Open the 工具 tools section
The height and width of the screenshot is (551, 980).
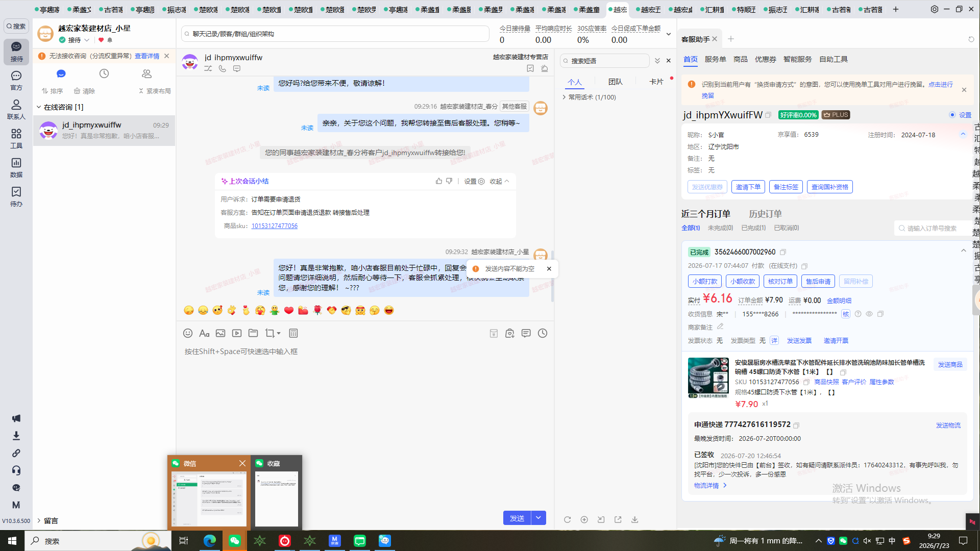(16, 139)
